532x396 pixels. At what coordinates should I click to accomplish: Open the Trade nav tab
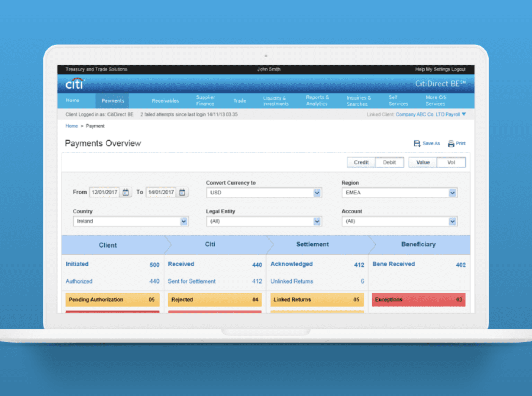click(x=239, y=101)
